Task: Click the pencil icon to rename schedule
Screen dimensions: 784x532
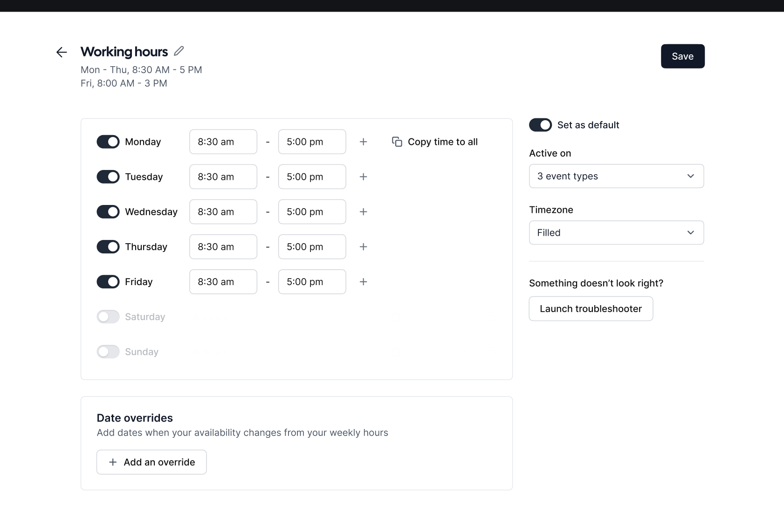Action: coord(179,51)
